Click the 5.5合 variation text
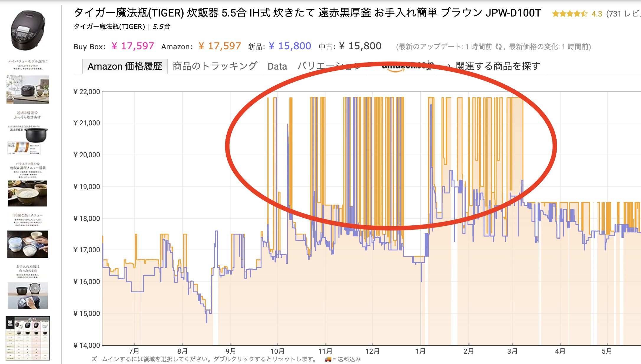Screen dimensions: 641x364 coord(161,27)
